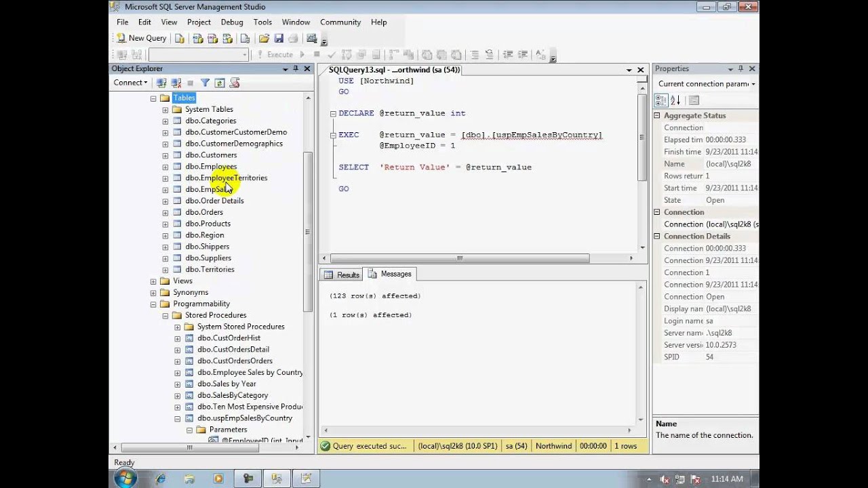Click the Open File folder icon
The image size is (868, 488).
[x=264, y=38]
